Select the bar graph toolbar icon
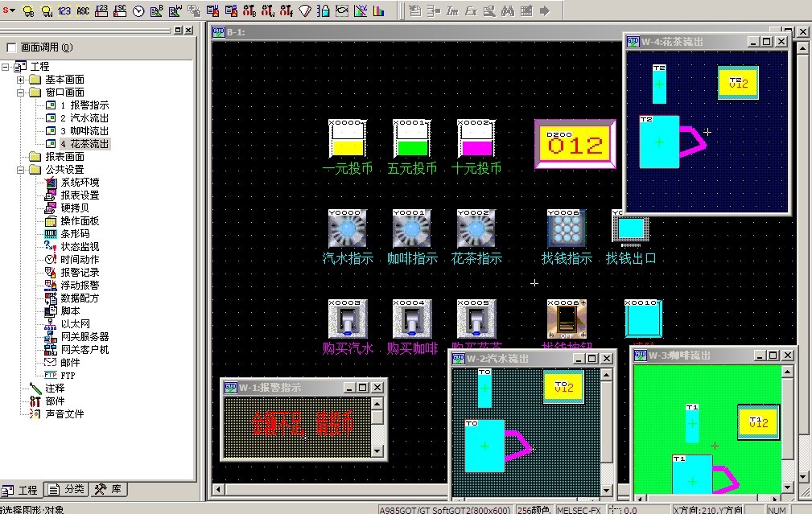 point(378,10)
